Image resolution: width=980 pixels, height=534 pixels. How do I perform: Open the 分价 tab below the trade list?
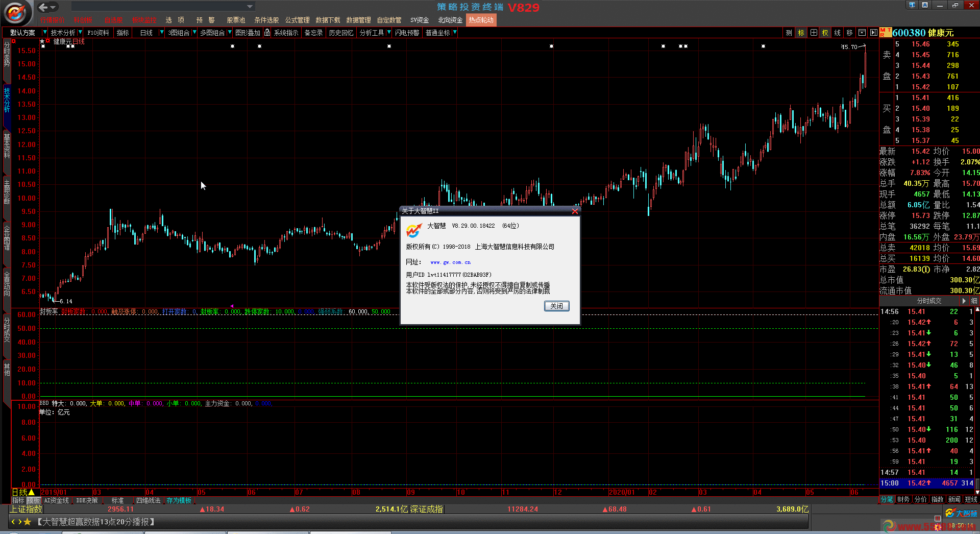coord(920,499)
